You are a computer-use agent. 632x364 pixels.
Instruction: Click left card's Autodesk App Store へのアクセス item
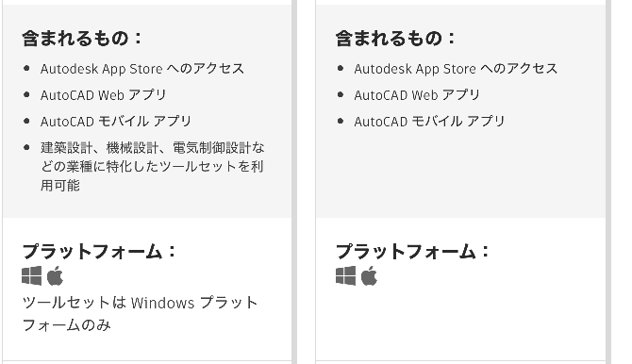pos(142,69)
